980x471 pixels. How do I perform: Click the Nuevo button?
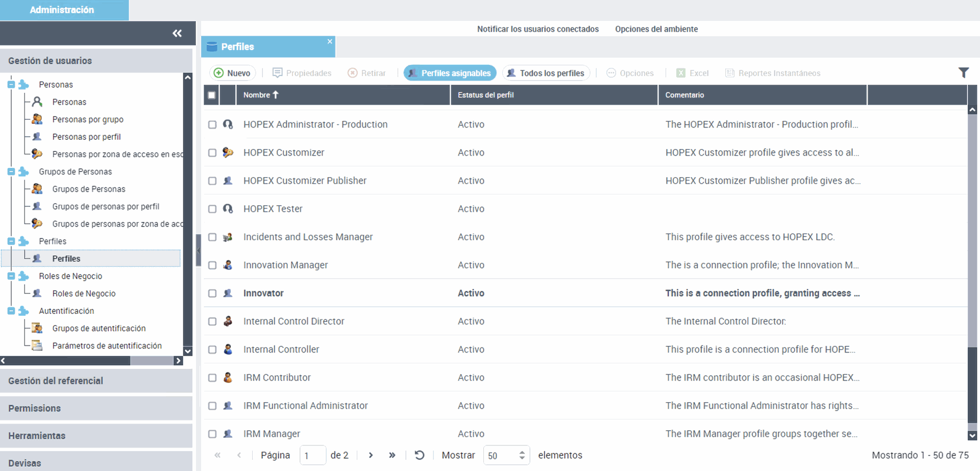[x=232, y=73]
